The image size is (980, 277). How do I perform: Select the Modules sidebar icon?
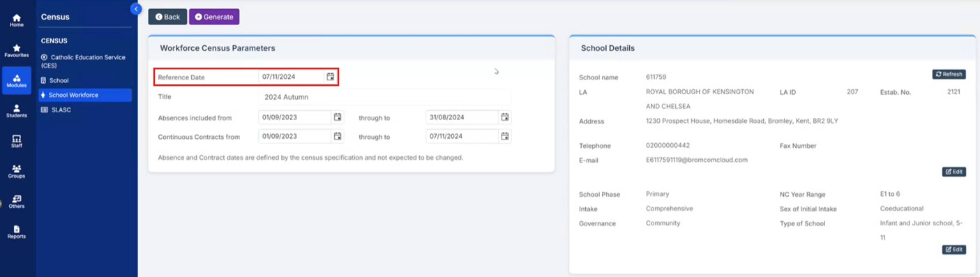tap(17, 81)
